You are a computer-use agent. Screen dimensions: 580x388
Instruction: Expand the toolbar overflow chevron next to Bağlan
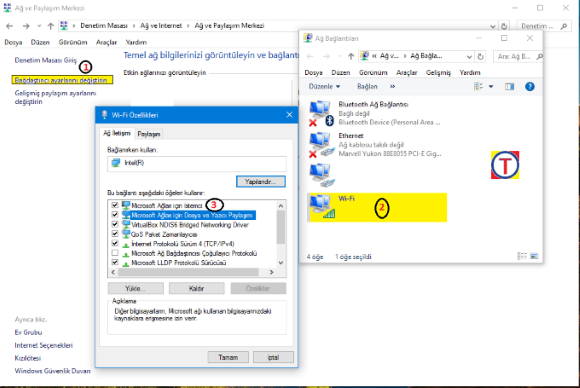point(392,87)
